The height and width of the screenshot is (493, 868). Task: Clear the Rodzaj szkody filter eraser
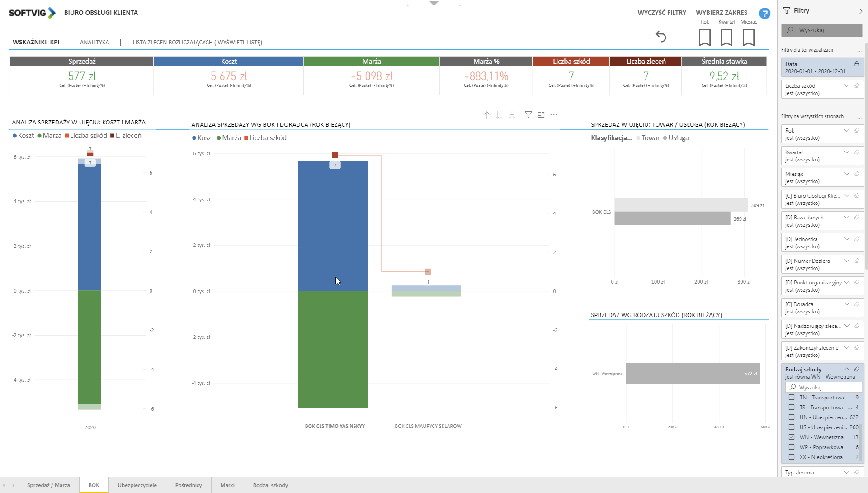856,369
